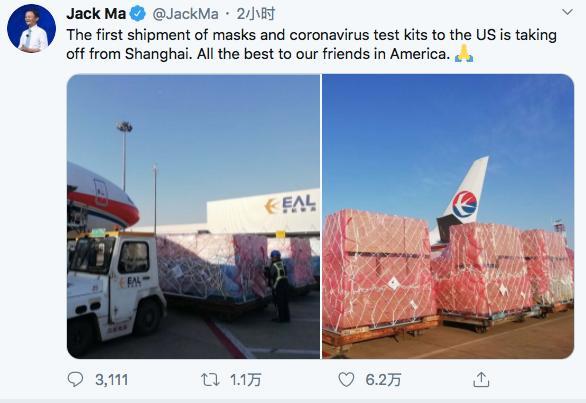This screenshot has height=403, width=586.
Task: Retweet this post via retweet icon
Action: [x=210, y=380]
